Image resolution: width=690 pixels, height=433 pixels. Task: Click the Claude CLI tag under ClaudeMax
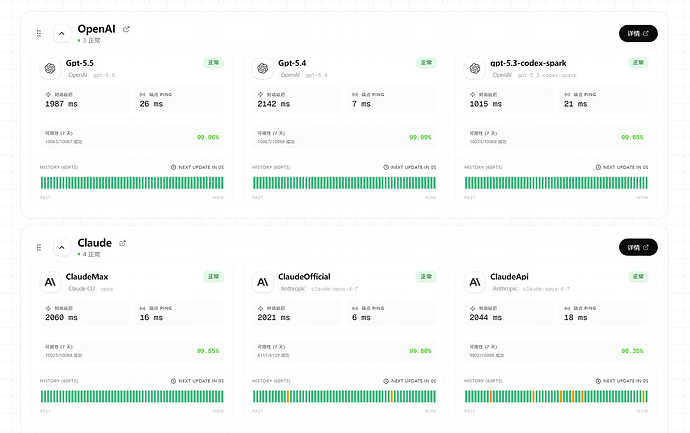click(81, 289)
